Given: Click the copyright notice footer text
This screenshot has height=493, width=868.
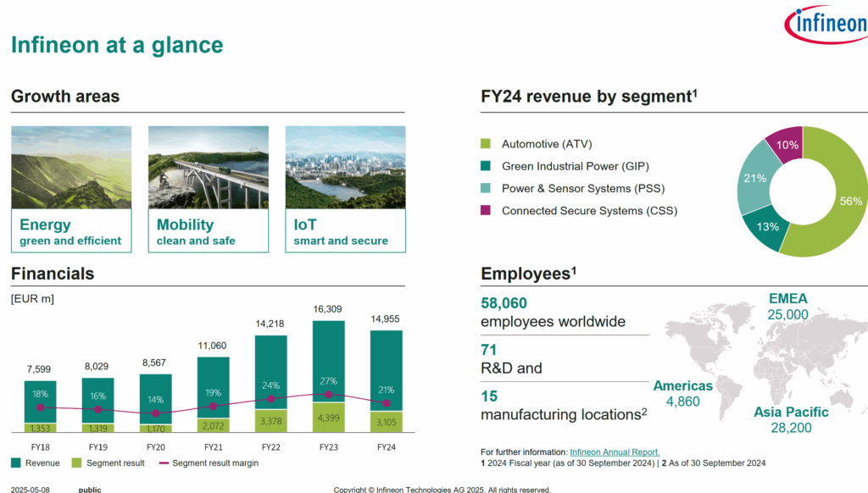Looking at the screenshot, I should point(442,489).
